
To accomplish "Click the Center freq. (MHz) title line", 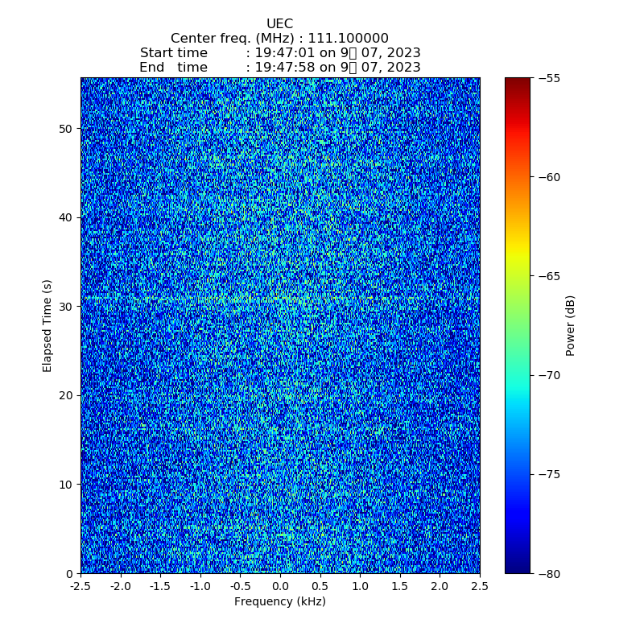I will 279,39.
